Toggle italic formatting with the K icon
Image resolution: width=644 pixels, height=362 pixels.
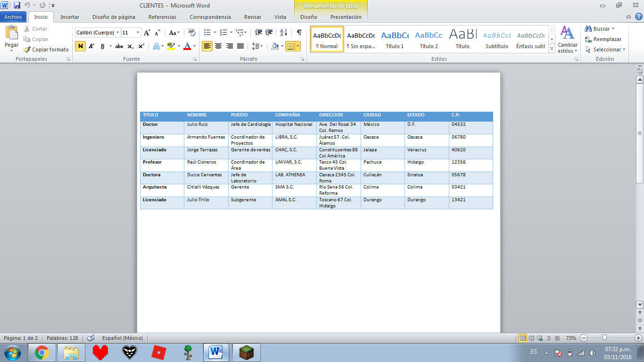(91, 46)
